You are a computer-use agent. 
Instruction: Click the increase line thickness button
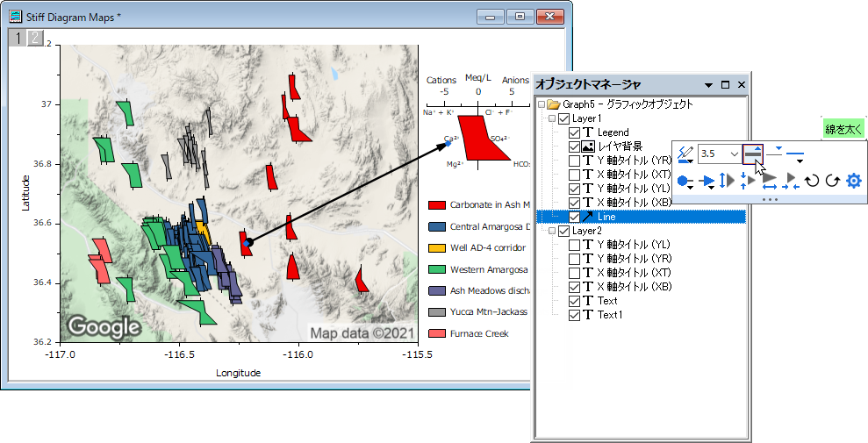click(x=753, y=154)
